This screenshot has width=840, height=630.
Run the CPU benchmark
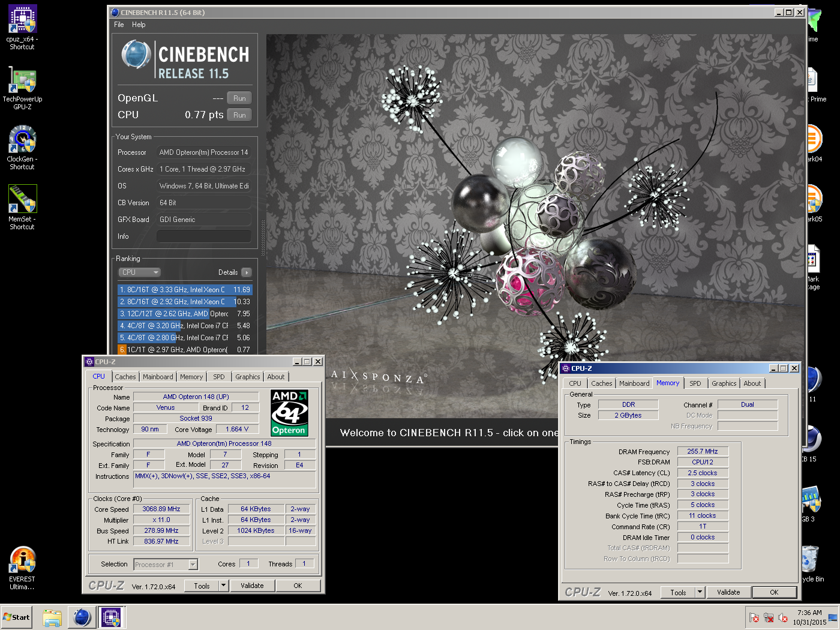point(239,115)
